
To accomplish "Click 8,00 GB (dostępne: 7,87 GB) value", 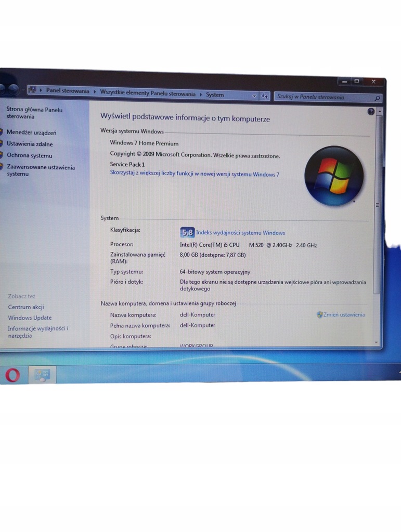I will click(213, 255).
